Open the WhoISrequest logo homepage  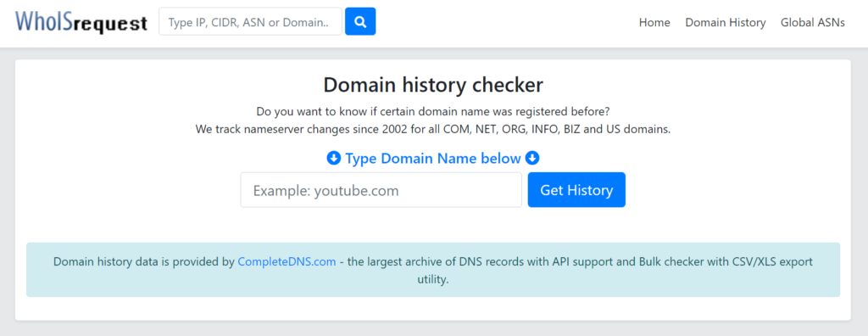tap(81, 22)
